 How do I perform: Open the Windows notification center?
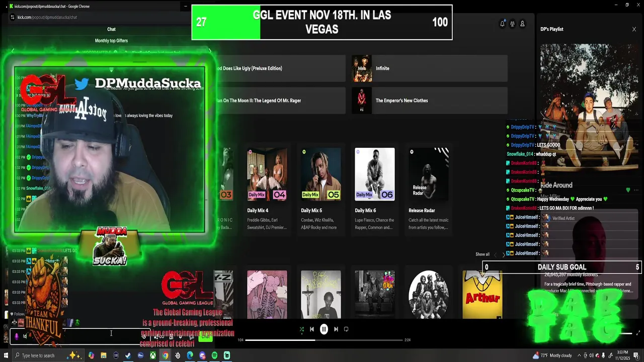[636, 355]
